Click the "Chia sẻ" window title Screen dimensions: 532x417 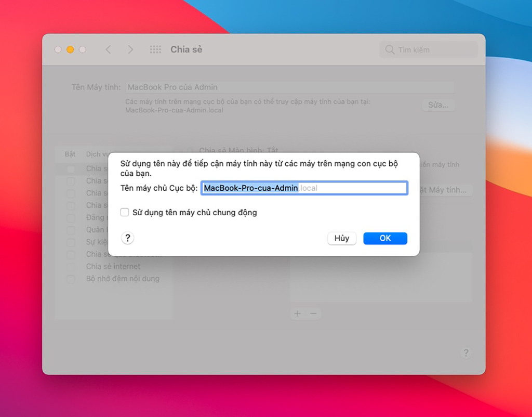point(187,49)
